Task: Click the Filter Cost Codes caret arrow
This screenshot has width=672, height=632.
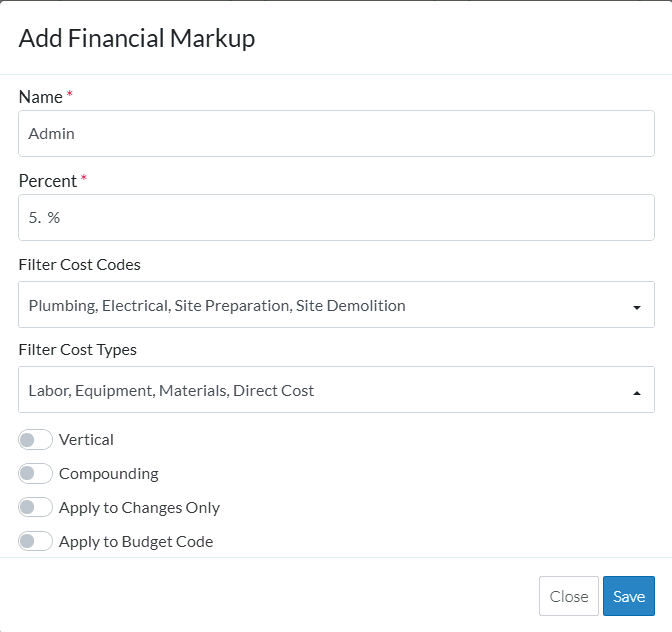Action: (x=637, y=307)
